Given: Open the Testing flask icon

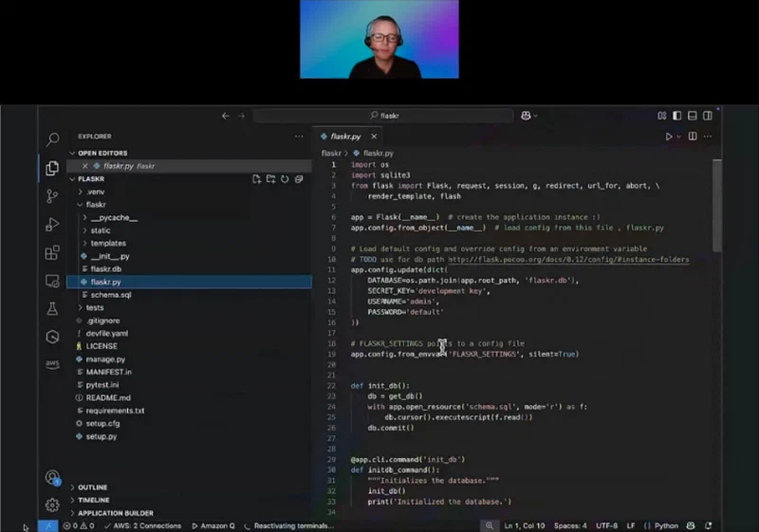Looking at the screenshot, I should point(52,308).
